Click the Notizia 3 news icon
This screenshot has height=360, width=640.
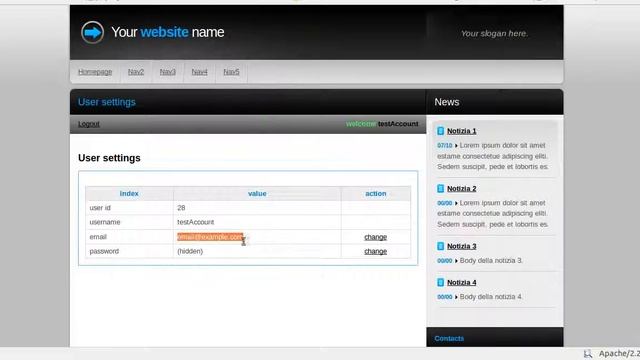coord(440,246)
